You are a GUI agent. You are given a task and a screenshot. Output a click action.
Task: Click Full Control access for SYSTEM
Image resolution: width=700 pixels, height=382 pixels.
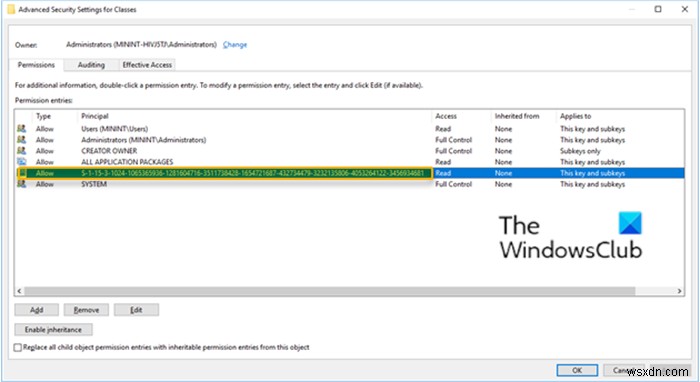(x=454, y=184)
